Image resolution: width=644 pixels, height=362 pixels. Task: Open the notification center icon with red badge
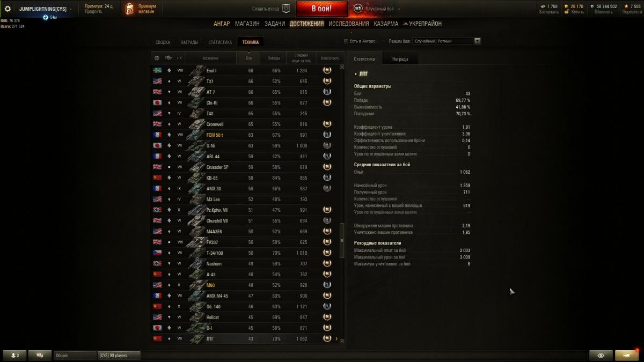[x=627, y=355]
